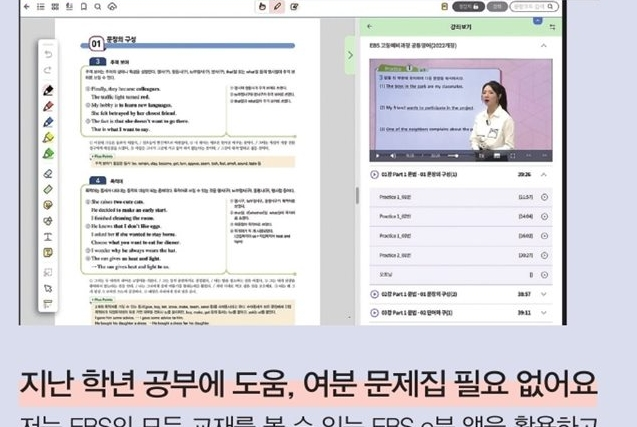Viewport: 637px width, 427px height.
Task: Click the search field at top right
Action: [536, 7]
